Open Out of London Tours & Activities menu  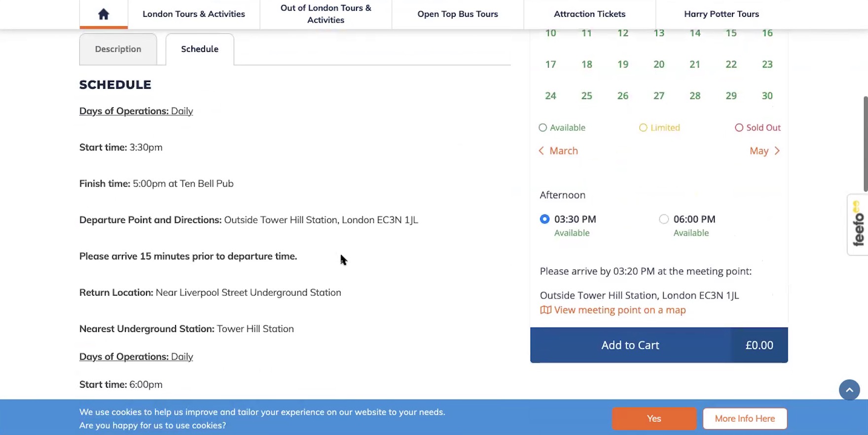pyautogui.click(x=325, y=14)
